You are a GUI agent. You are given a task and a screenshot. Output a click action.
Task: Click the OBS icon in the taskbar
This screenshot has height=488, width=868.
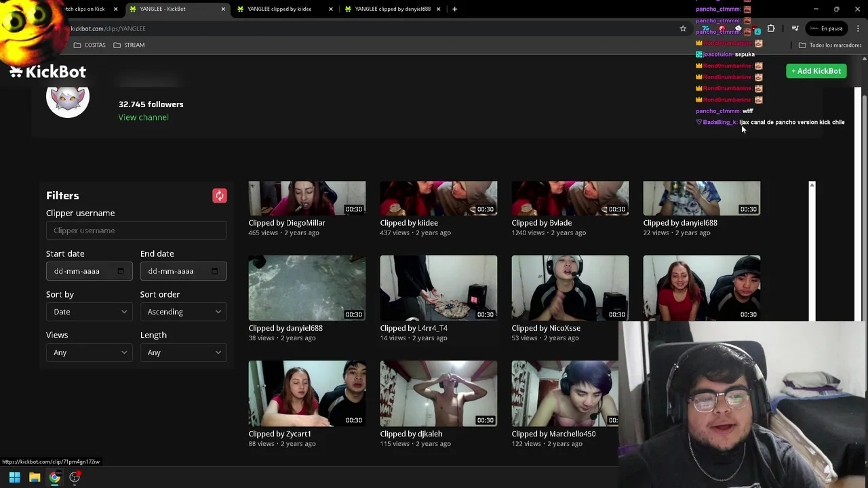coord(75,477)
